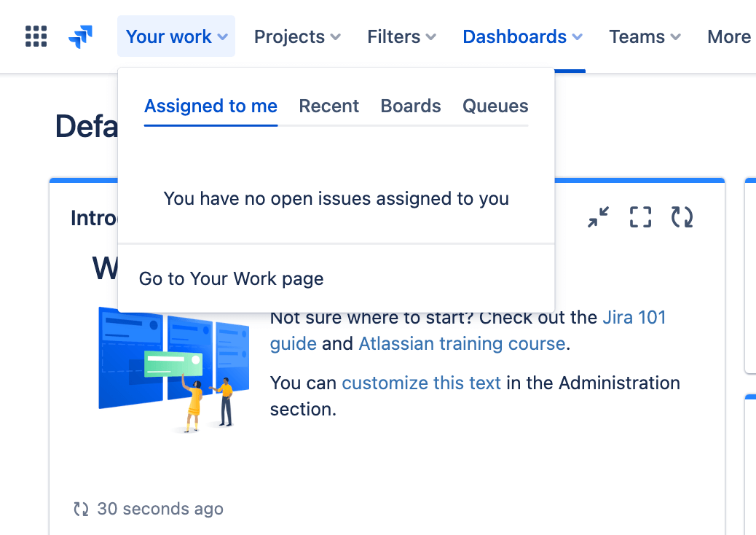
Task: Select the Queues tab
Action: coord(495,106)
